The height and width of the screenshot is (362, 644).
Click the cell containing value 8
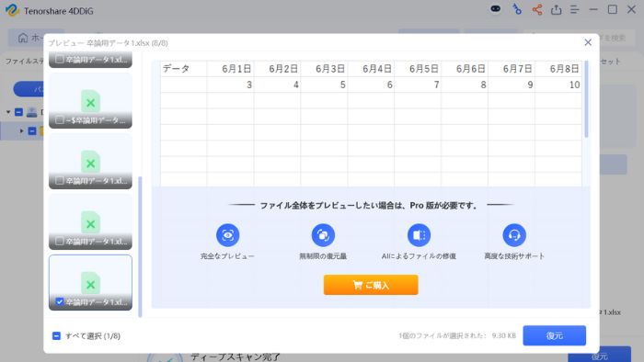(x=465, y=85)
